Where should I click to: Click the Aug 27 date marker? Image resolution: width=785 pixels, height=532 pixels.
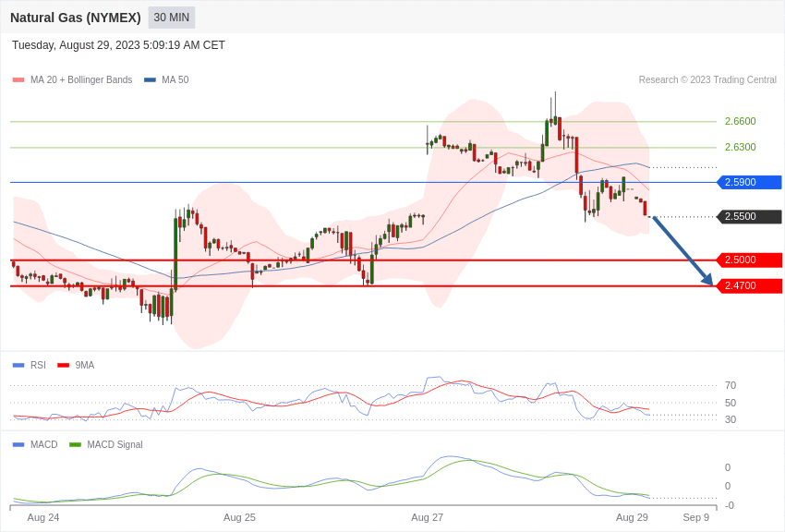coord(427,517)
